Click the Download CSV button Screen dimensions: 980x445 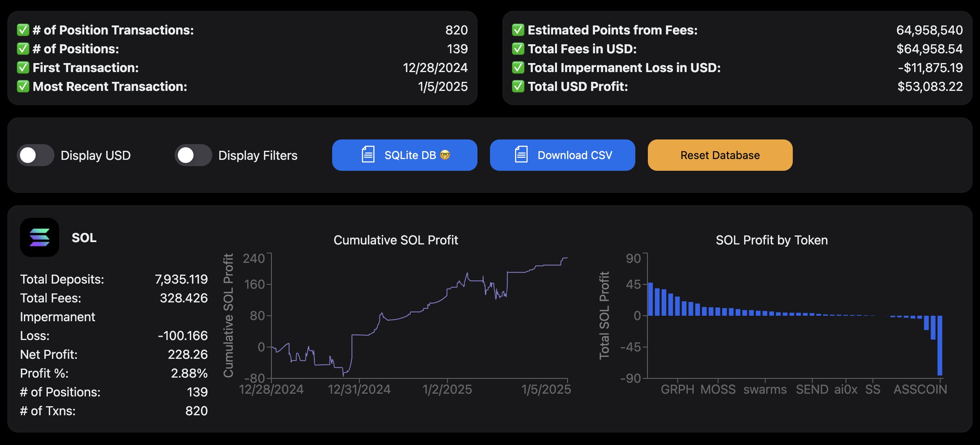pos(562,155)
